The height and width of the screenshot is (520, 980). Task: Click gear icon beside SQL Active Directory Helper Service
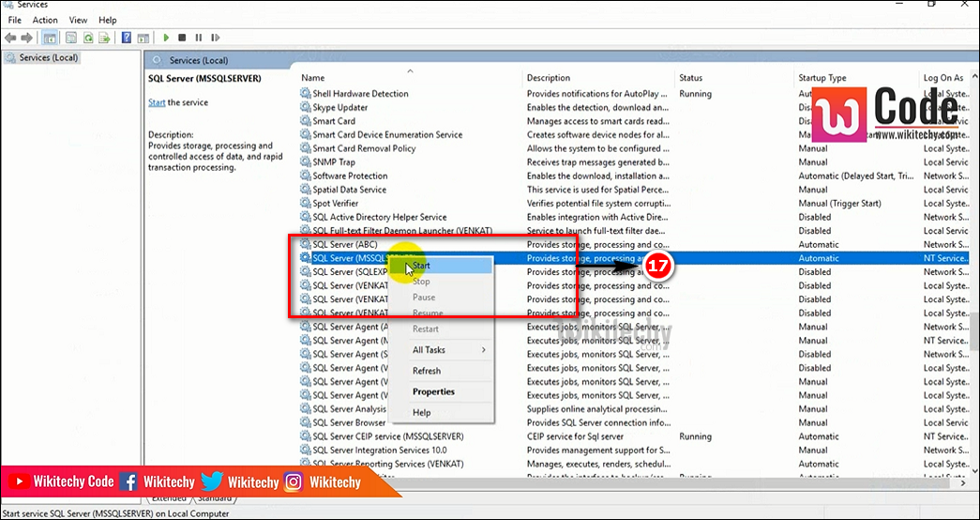305,217
